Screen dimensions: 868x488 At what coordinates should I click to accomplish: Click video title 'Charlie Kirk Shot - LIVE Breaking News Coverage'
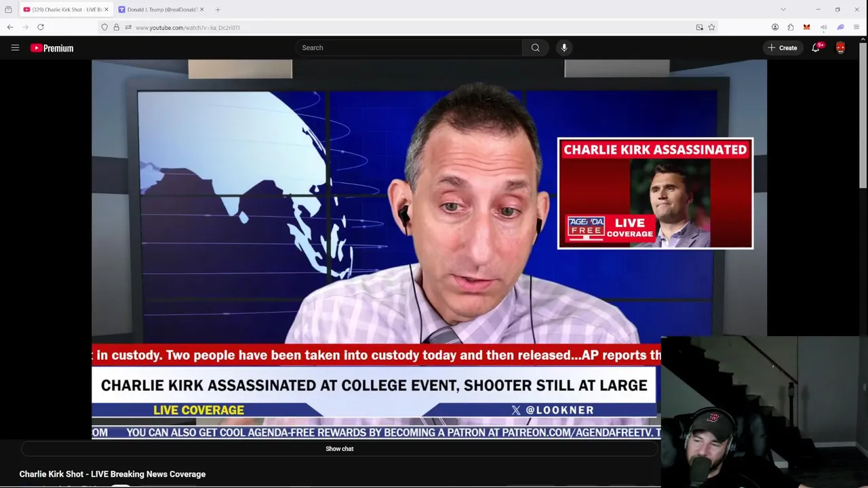click(x=113, y=474)
